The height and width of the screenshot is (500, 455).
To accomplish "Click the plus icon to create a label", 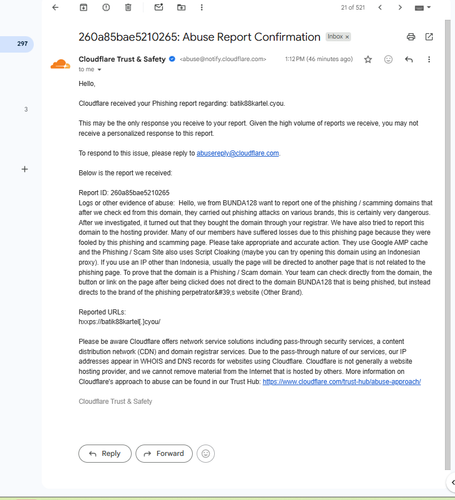I will 25,169.
